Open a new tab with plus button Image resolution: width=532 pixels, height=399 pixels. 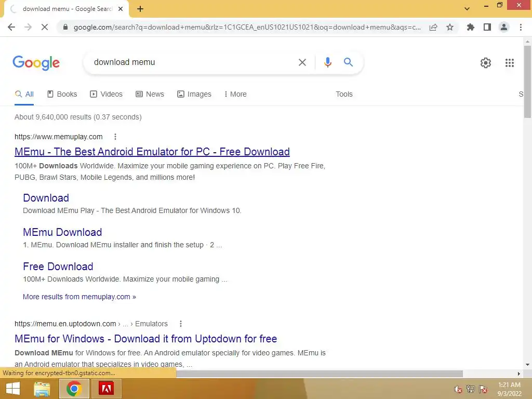[140, 9]
